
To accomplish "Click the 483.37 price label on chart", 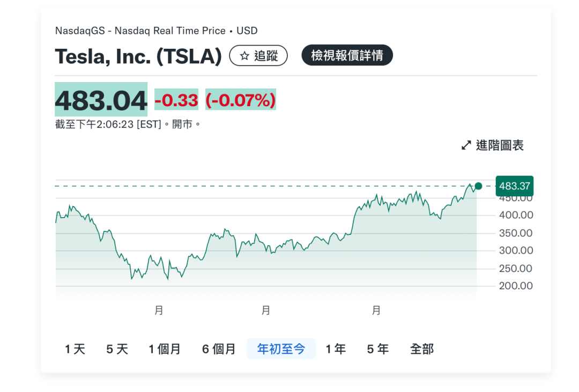I will pos(515,186).
